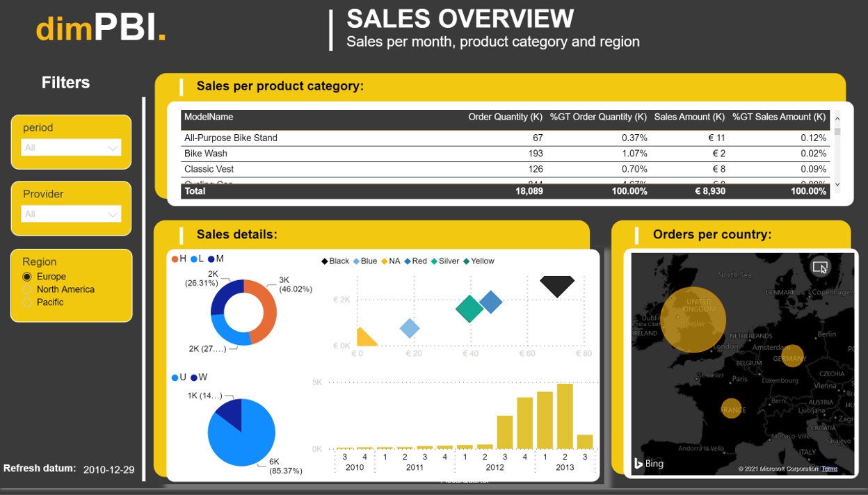
Task: Click the 3K (46.02%) donut data label
Action: 296,284
